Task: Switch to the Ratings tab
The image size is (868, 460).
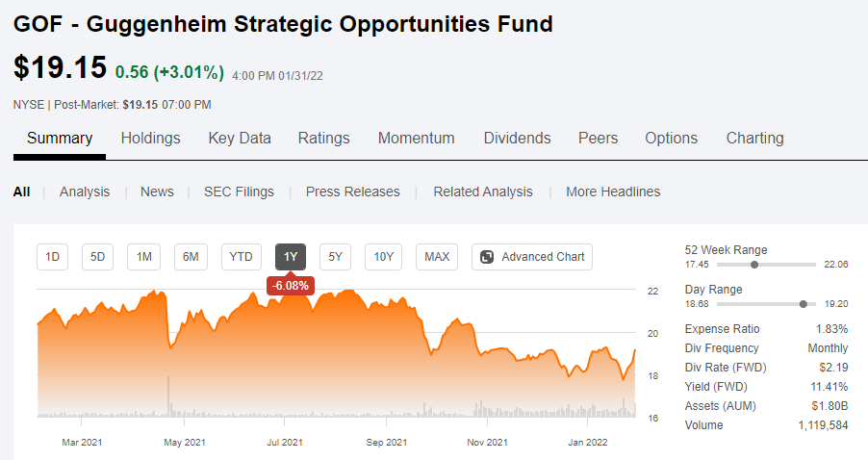Action: tap(324, 138)
